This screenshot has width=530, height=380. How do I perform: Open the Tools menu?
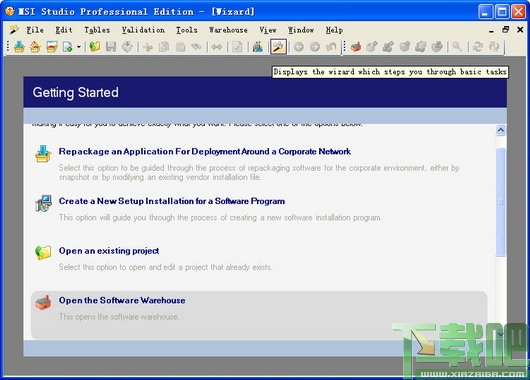[x=187, y=30]
